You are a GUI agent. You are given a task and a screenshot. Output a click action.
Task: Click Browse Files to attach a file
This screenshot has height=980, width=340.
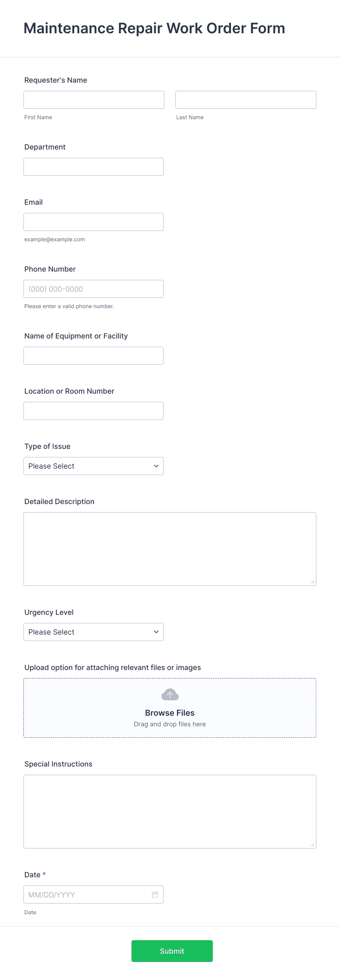click(x=170, y=712)
